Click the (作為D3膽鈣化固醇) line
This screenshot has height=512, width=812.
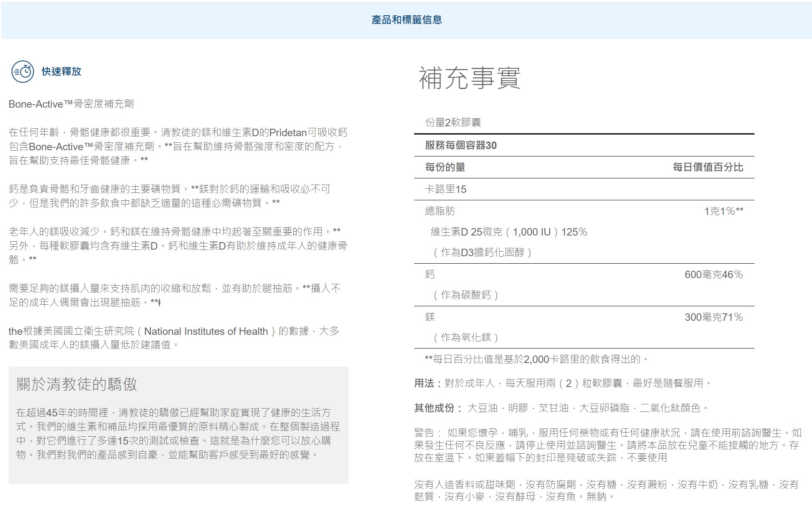(482, 252)
